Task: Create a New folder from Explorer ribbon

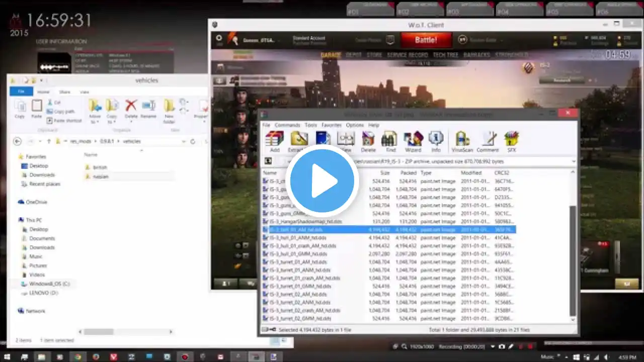Action: [169, 112]
